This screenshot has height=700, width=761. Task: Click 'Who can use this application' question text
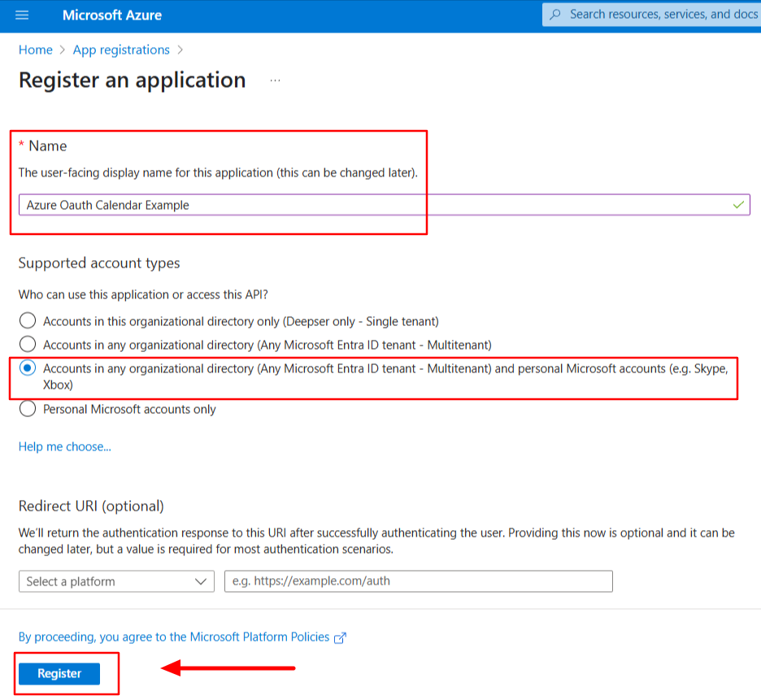tap(143, 294)
